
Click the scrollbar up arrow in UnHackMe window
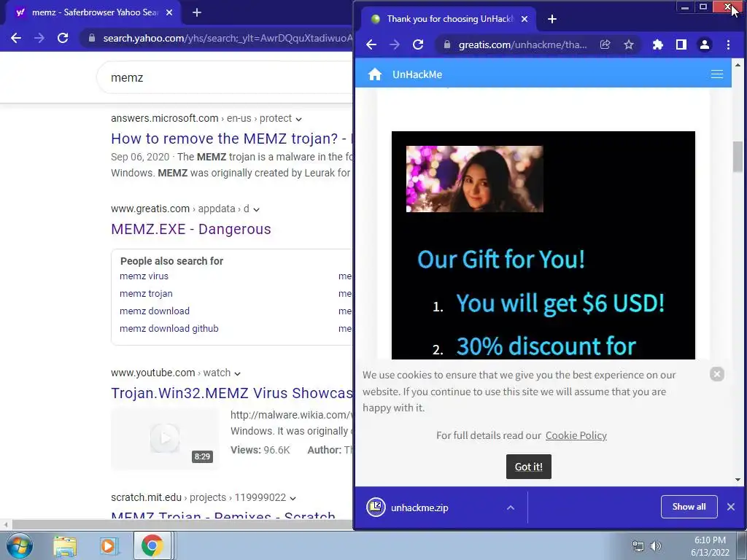click(738, 65)
